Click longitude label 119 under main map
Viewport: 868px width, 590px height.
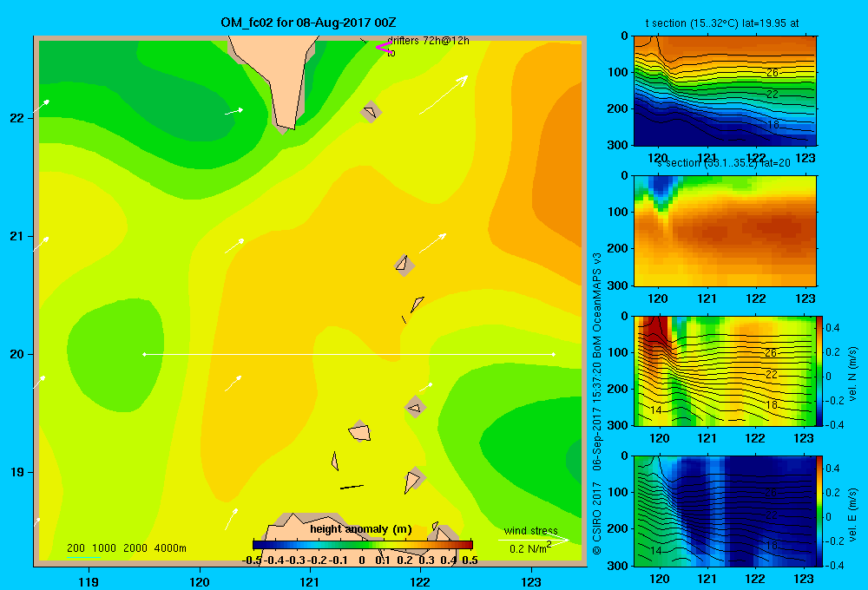89,581
